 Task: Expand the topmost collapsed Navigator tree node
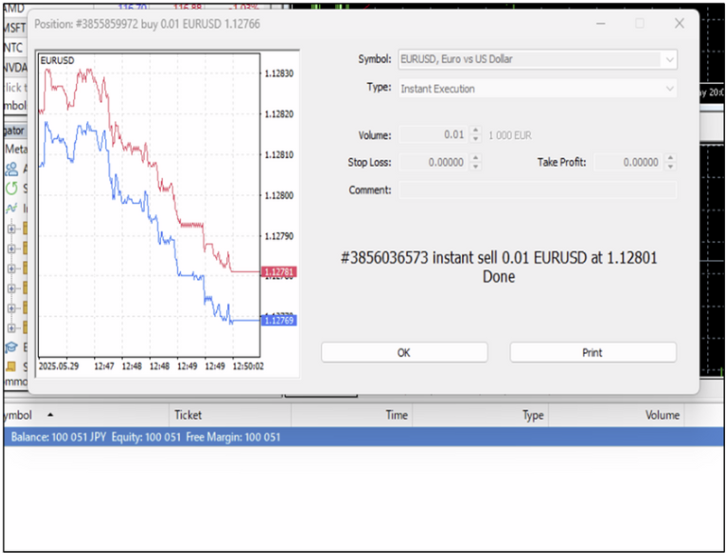click(12, 228)
